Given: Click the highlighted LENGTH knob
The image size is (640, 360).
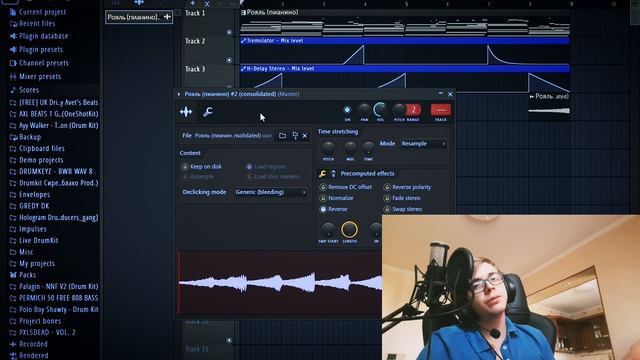Looking at the screenshot, I should pyautogui.click(x=350, y=230).
